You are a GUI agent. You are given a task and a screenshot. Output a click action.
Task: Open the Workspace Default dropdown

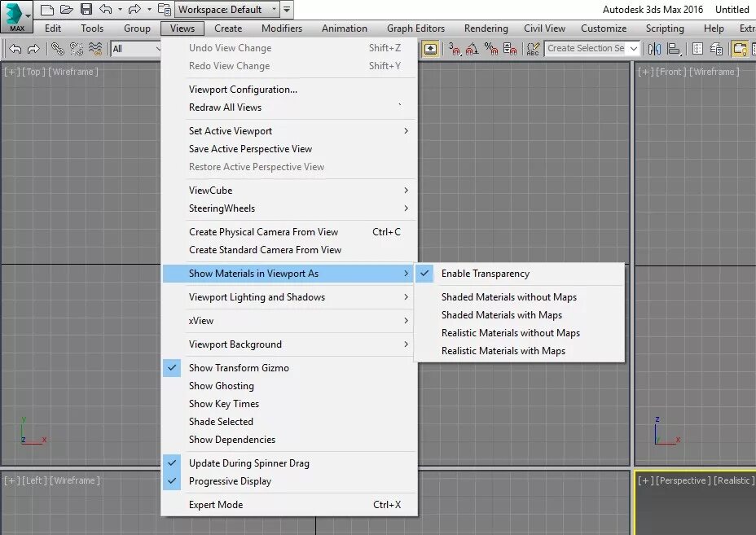click(226, 9)
